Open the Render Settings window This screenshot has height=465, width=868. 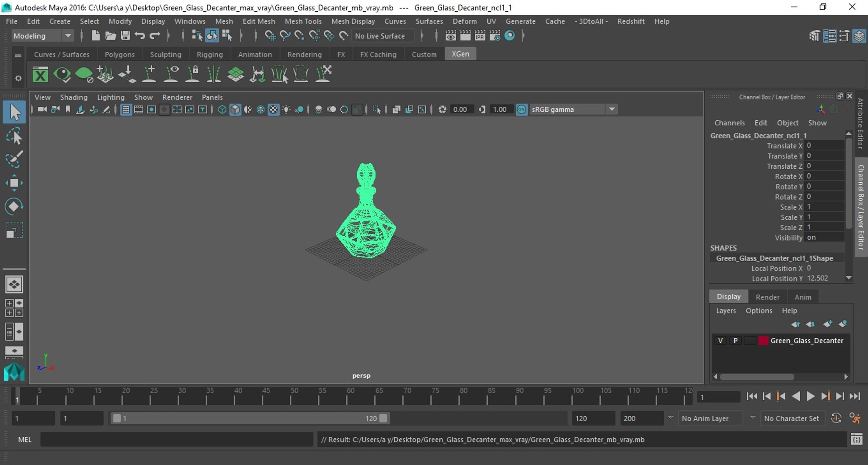coord(495,36)
